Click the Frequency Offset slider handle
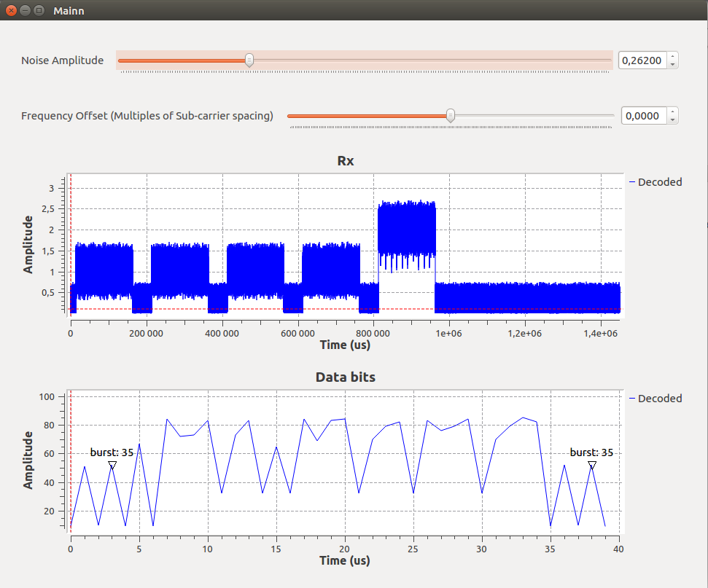708x588 pixels. click(451, 116)
